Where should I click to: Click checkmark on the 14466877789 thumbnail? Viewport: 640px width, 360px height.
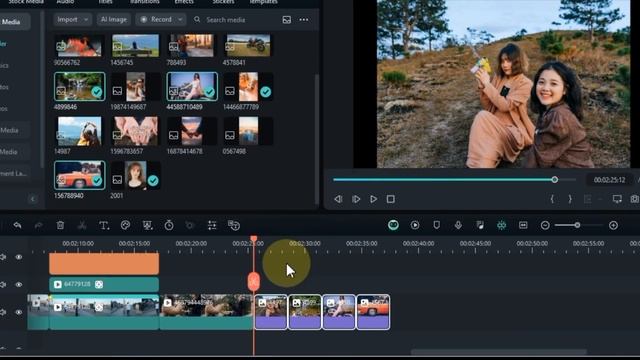(265, 92)
